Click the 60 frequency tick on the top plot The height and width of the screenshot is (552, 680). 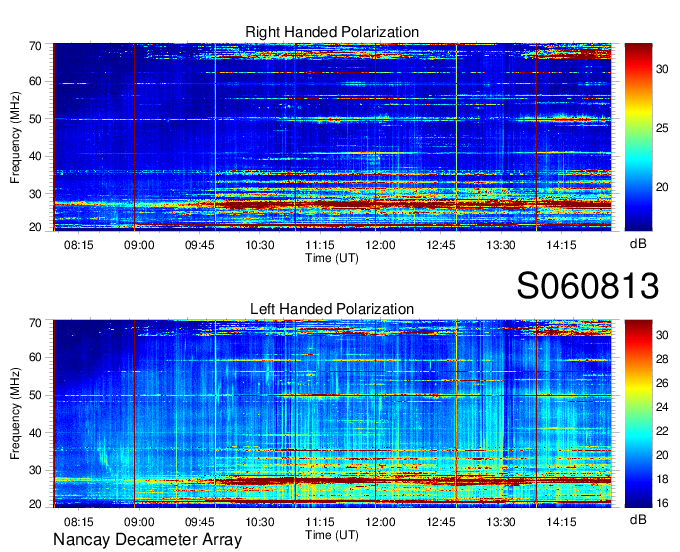[35, 81]
